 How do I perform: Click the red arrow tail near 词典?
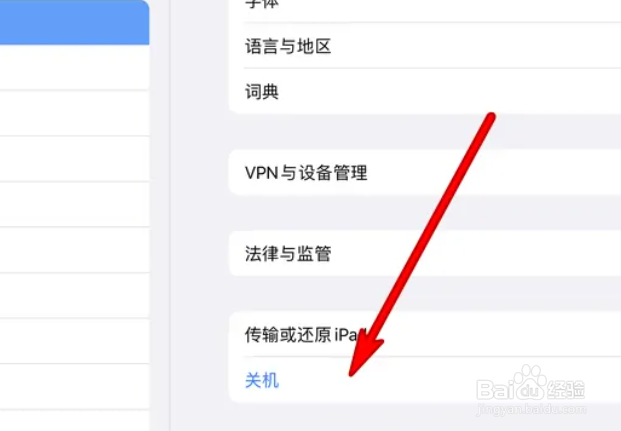[x=491, y=116]
